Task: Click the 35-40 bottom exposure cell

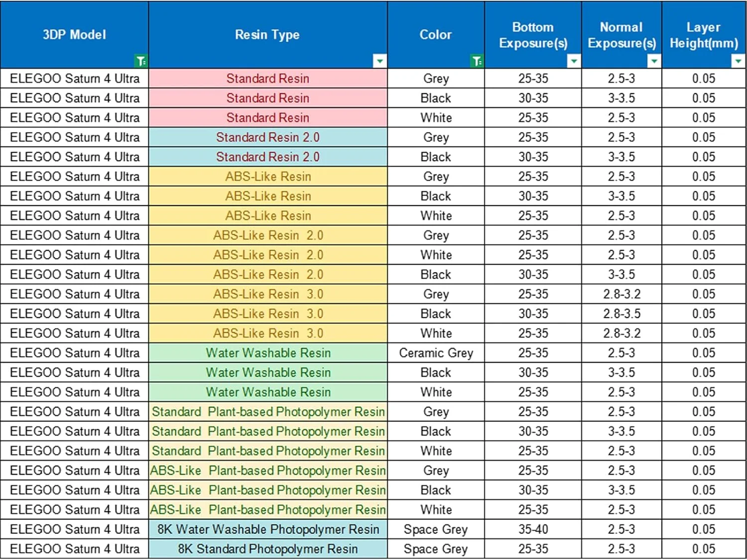Action: pos(533,529)
